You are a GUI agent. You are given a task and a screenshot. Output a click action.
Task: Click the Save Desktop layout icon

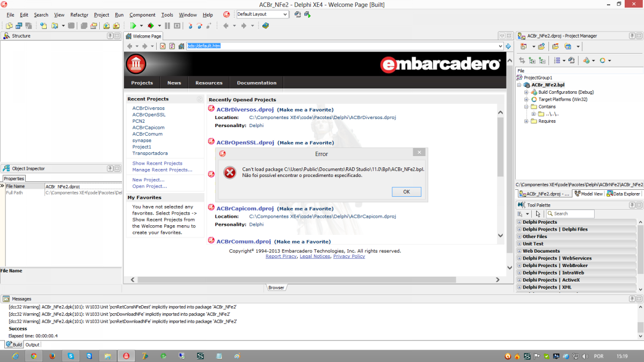click(x=298, y=14)
